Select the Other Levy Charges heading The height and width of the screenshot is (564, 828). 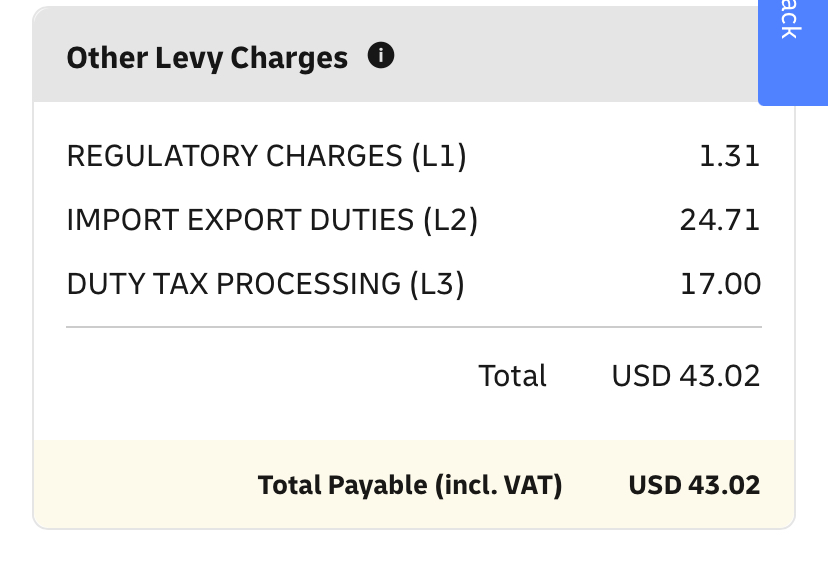207,58
